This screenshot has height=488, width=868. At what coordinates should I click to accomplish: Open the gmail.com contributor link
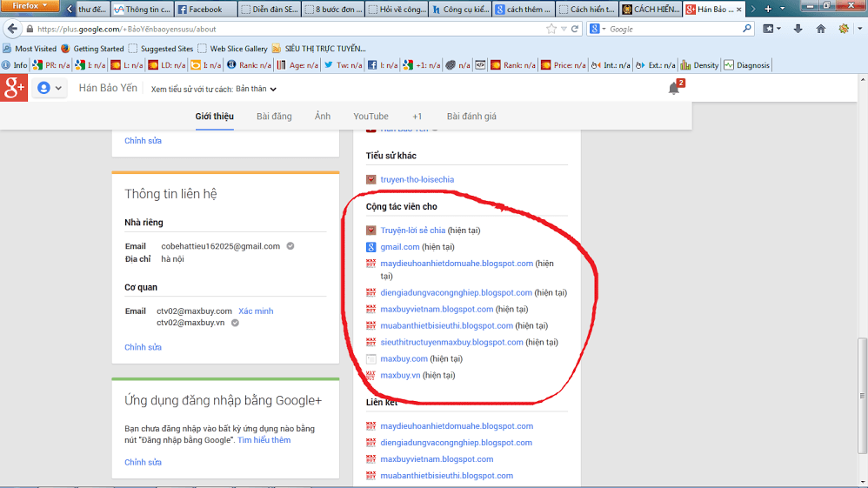click(400, 247)
